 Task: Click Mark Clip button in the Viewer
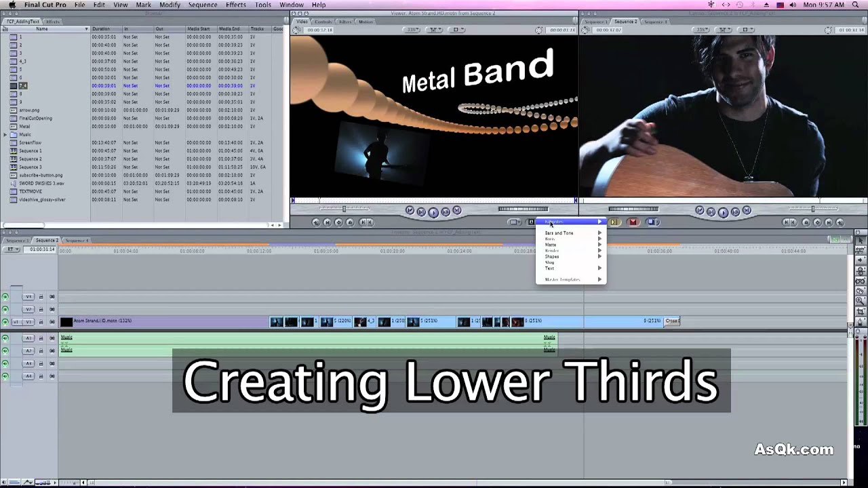pyautogui.click(x=327, y=222)
